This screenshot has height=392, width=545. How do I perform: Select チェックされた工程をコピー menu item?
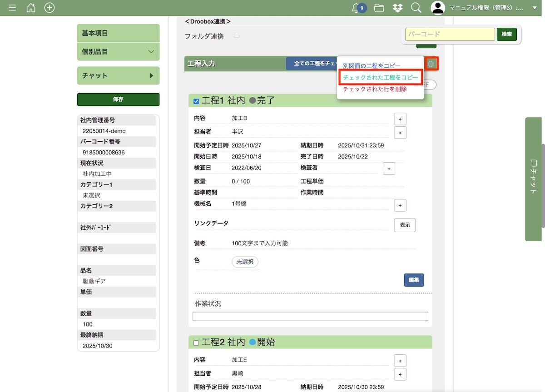[x=380, y=78]
